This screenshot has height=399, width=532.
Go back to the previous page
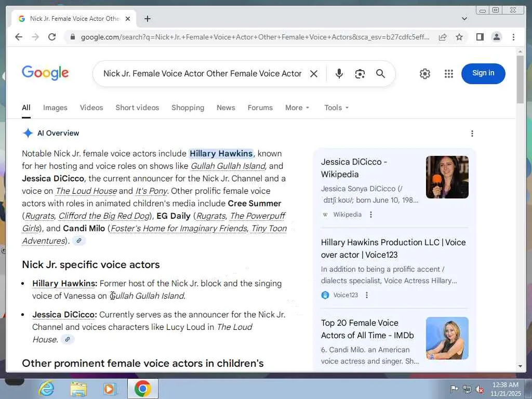pyautogui.click(x=19, y=37)
